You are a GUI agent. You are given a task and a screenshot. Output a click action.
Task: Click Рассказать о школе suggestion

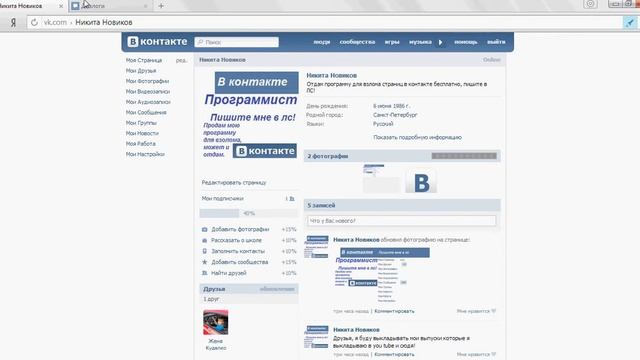click(236, 240)
